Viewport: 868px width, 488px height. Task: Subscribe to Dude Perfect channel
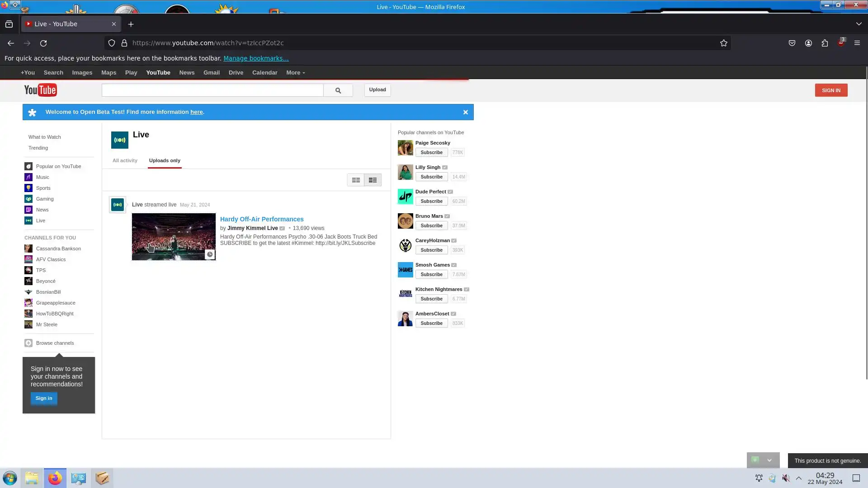click(431, 201)
